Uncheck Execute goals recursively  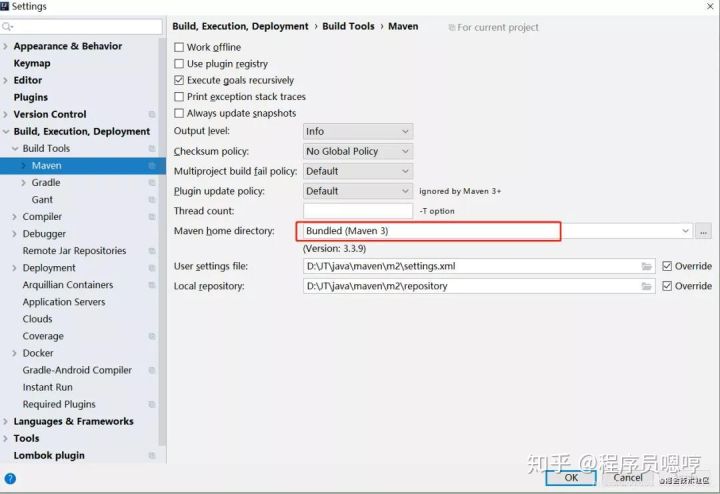[179, 80]
